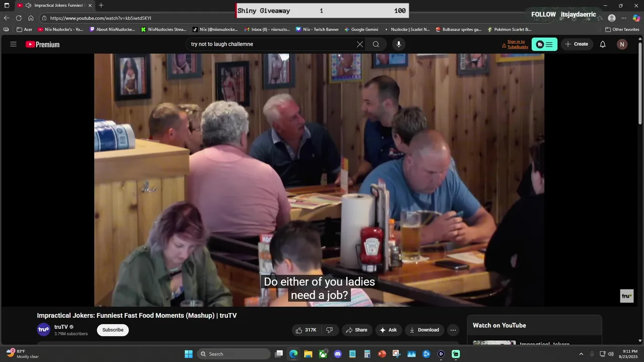Screen dimensions: 644x362
Task: Go to the browser home page
Action: 31,18
